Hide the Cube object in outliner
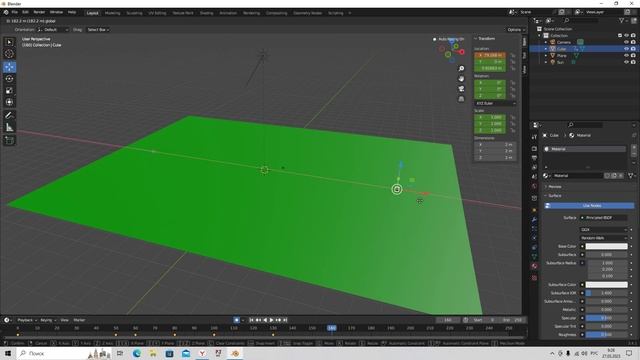This screenshot has width=640, height=360. (627, 49)
